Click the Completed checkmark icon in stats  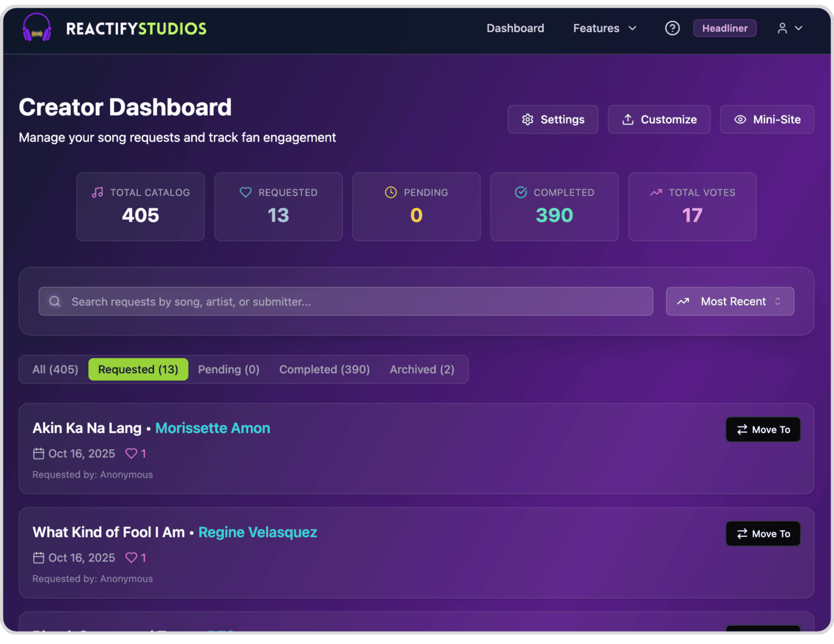521,192
